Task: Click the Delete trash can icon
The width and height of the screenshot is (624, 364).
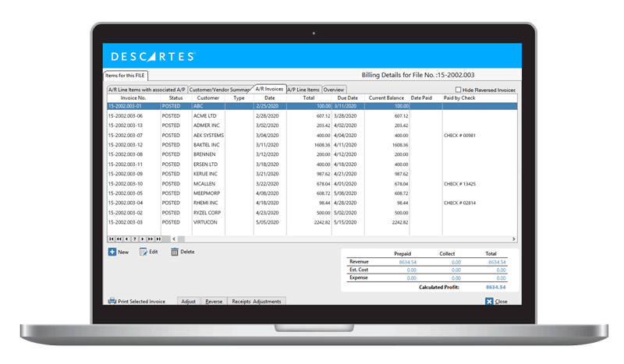Action: [x=175, y=252]
